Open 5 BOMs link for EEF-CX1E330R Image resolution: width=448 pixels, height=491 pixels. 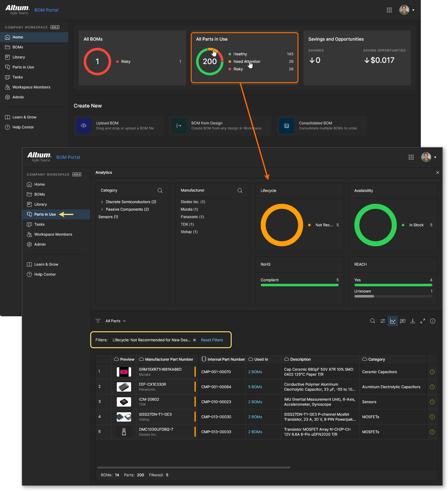click(255, 387)
